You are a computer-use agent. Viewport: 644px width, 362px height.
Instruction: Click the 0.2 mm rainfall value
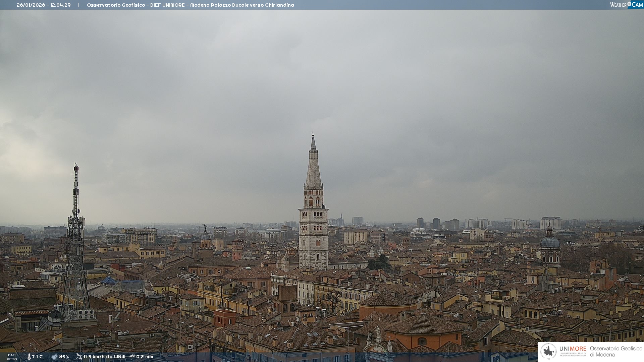pos(145,357)
